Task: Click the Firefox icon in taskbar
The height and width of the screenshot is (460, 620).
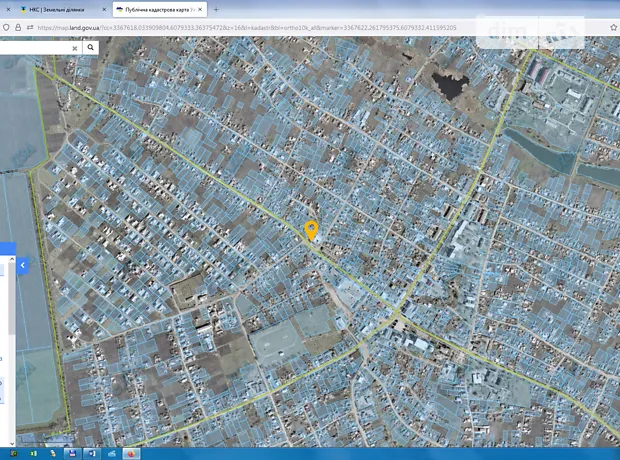Action: (x=131, y=453)
